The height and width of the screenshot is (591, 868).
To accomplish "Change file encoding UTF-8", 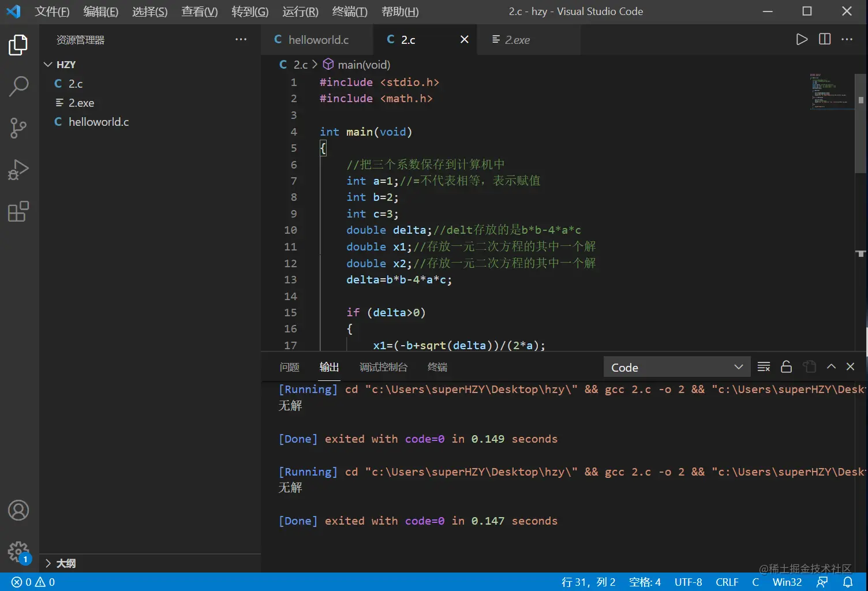I will (x=689, y=582).
